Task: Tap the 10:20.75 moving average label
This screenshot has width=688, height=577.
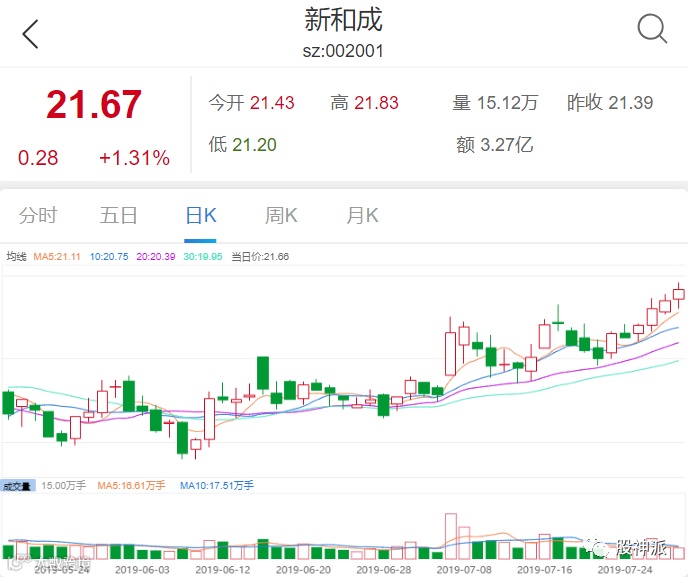Action: click(x=109, y=257)
